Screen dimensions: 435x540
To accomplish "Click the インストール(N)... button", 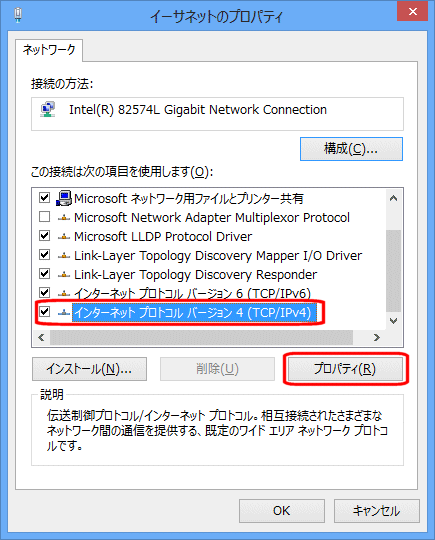I will point(90,369).
